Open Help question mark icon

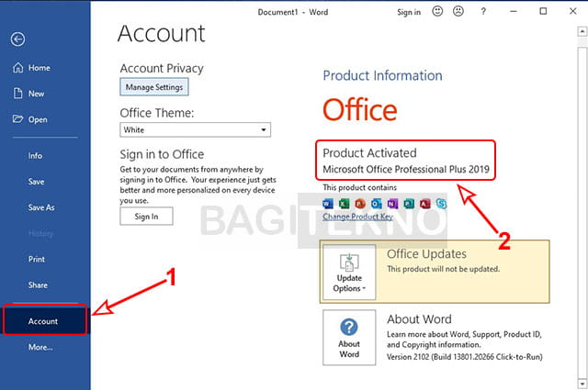coord(483,12)
